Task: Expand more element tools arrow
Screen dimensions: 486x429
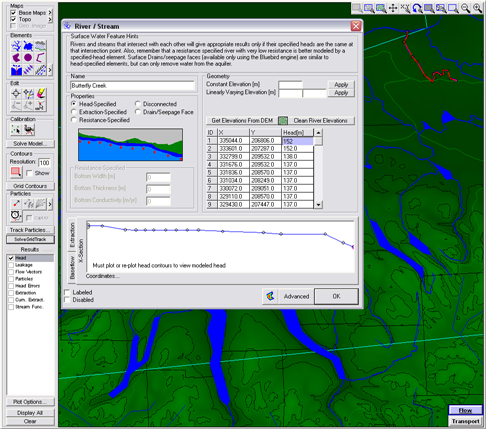Action: click(x=50, y=70)
